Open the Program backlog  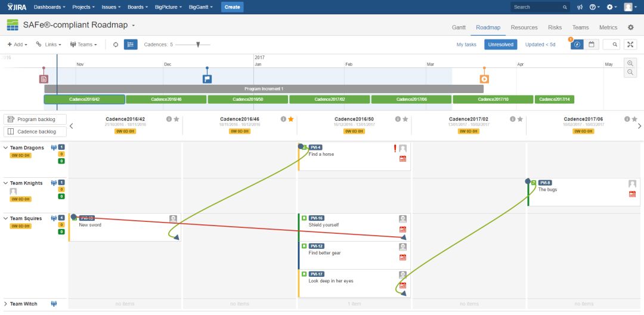coord(35,119)
